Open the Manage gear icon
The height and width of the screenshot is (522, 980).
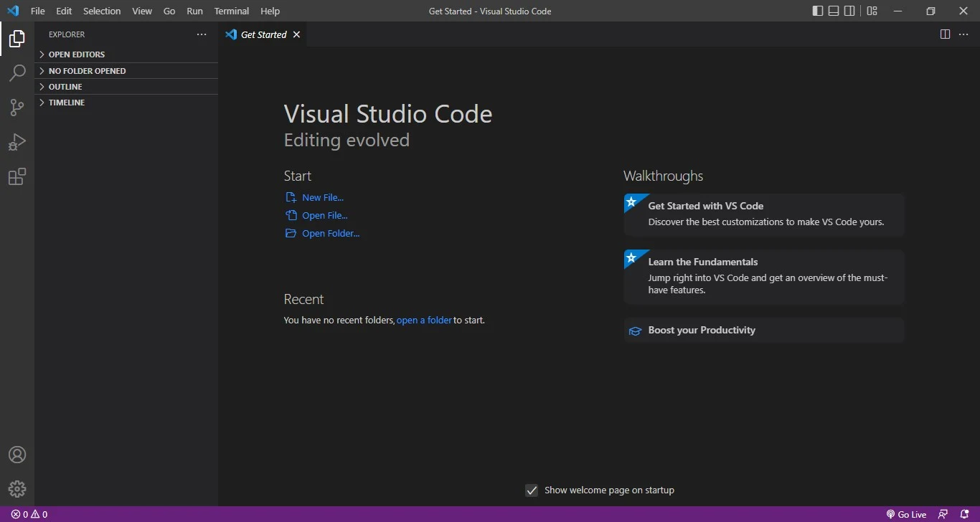point(17,489)
